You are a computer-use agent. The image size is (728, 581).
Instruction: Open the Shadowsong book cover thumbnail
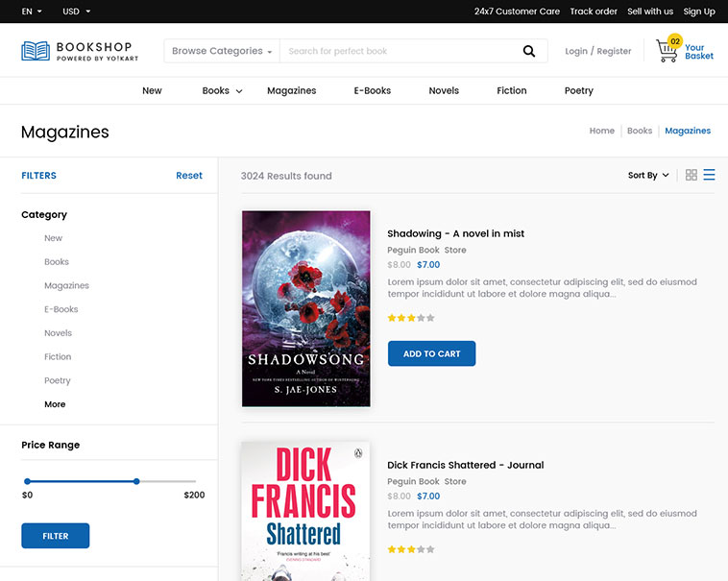click(306, 308)
